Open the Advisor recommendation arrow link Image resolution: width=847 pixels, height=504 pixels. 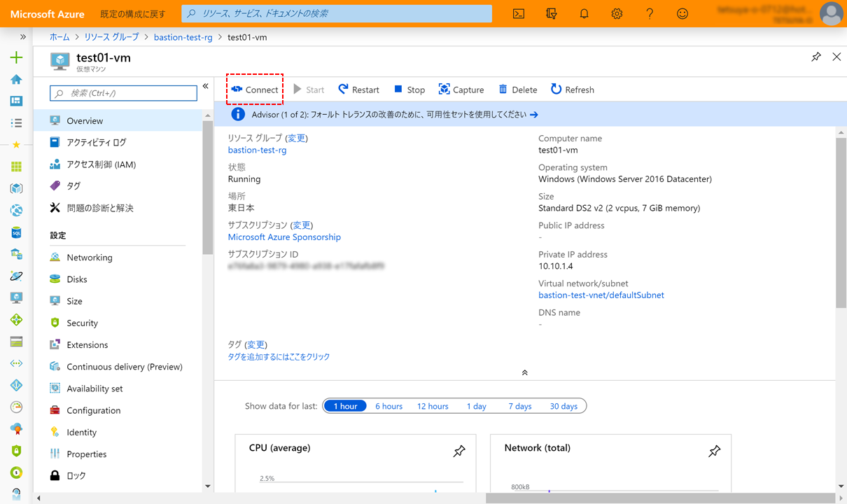[x=534, y=115]
